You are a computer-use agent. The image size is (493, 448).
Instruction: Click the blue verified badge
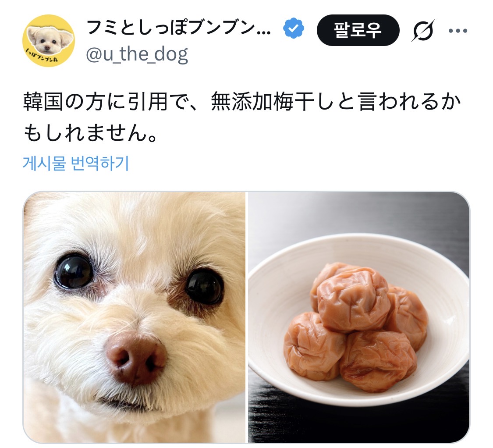pos(293,28)
